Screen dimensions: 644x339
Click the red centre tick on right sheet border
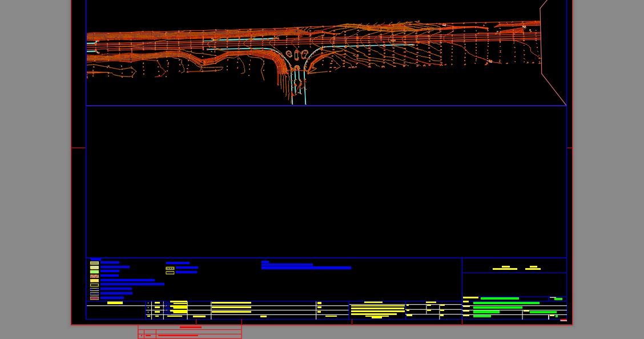coord(569,148)
